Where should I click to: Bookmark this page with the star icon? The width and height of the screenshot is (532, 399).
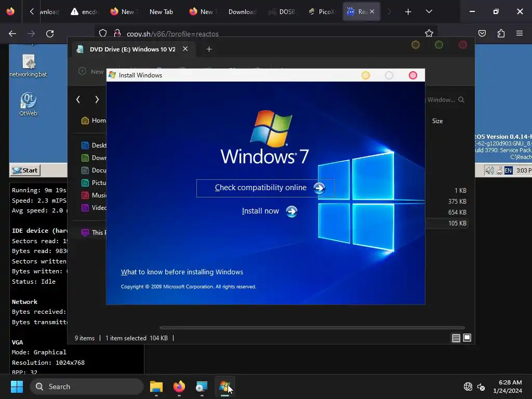coord(429,33)
